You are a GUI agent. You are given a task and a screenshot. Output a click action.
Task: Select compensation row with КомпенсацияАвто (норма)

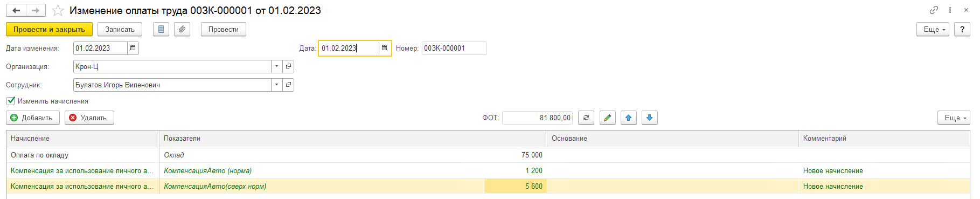(488, 170)
